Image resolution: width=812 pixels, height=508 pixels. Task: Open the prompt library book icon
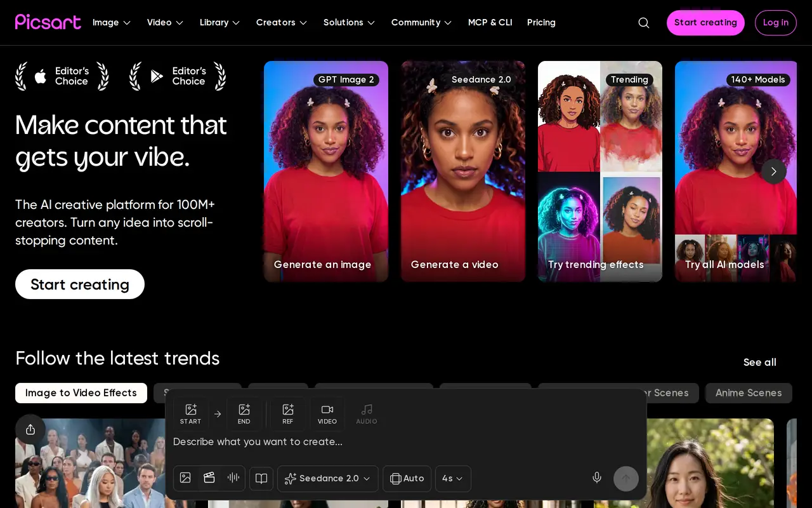click(x=261, y=479)
